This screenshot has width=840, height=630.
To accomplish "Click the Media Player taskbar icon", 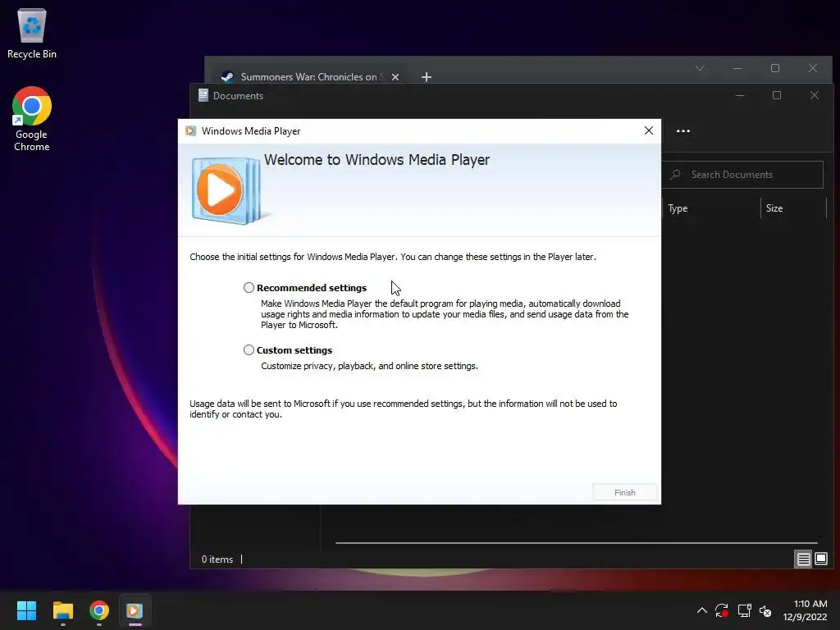I will [135, 610].
